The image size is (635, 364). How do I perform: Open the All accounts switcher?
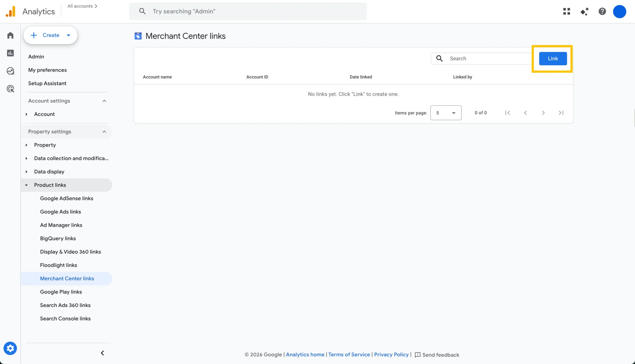pyautogui.click(x=82, y=6)
